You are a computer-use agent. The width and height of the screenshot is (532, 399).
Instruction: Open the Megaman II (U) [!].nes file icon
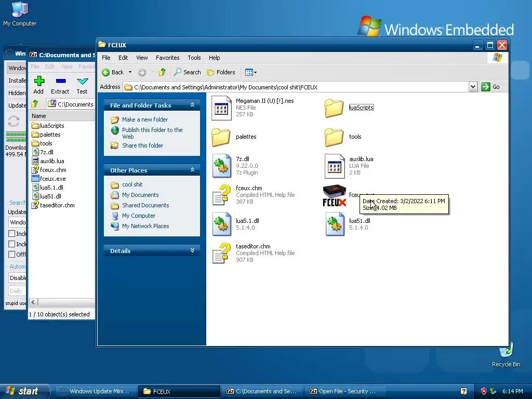click(x=221, y=108)
